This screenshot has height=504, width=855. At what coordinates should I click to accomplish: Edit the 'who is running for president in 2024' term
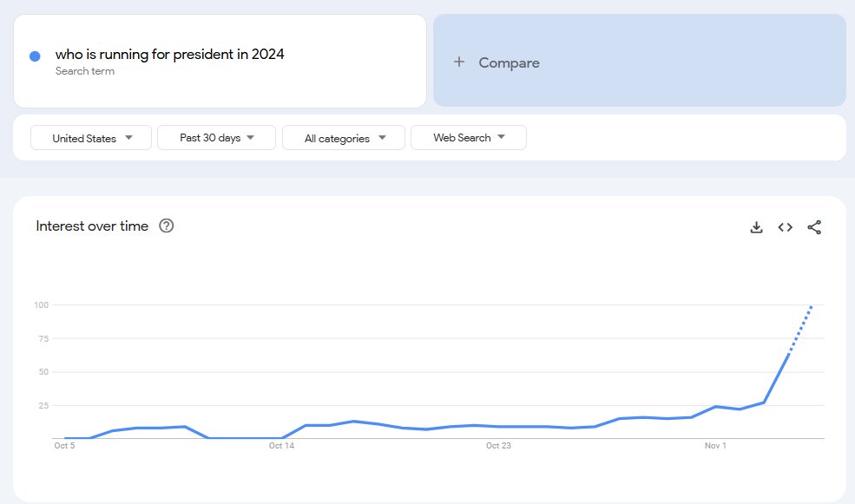click(169, 54)
